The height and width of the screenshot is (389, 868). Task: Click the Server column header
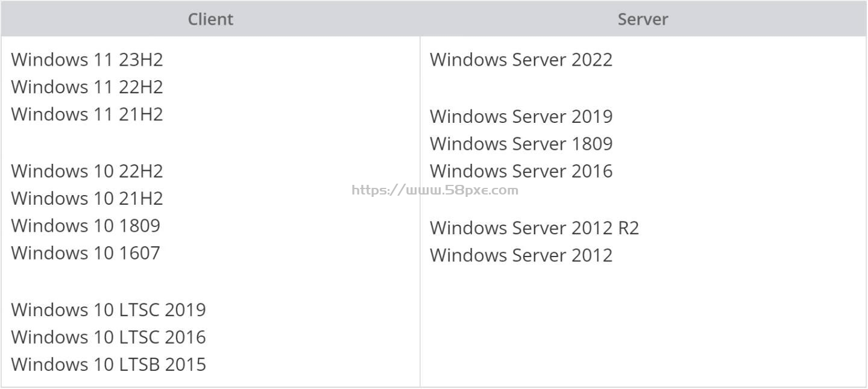(x=643, y=19)
